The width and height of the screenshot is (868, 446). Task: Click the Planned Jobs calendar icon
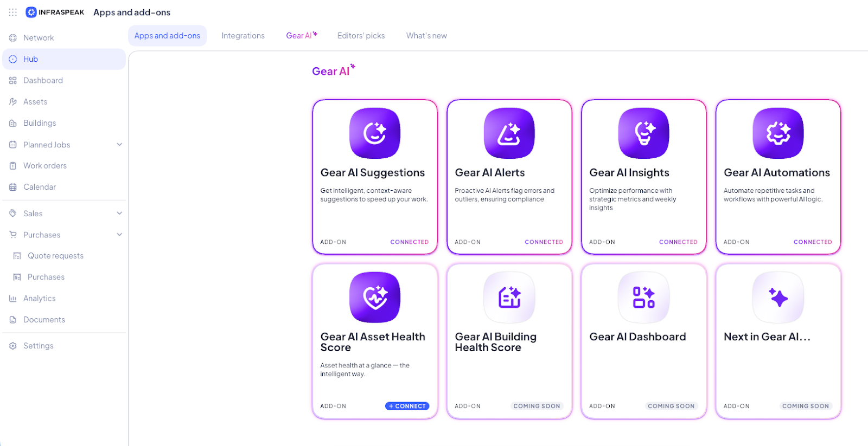pyautogui.click(x=13, y=145)
